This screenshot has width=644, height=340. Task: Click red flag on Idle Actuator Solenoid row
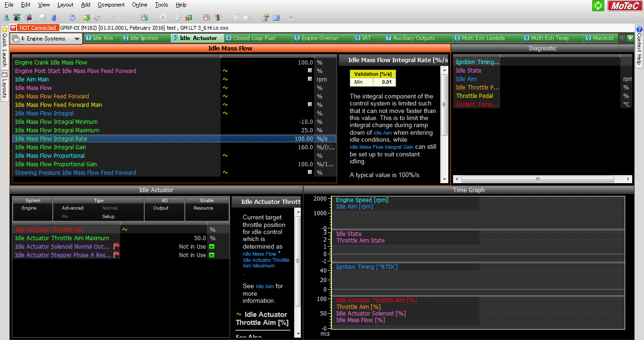[116, 246]
